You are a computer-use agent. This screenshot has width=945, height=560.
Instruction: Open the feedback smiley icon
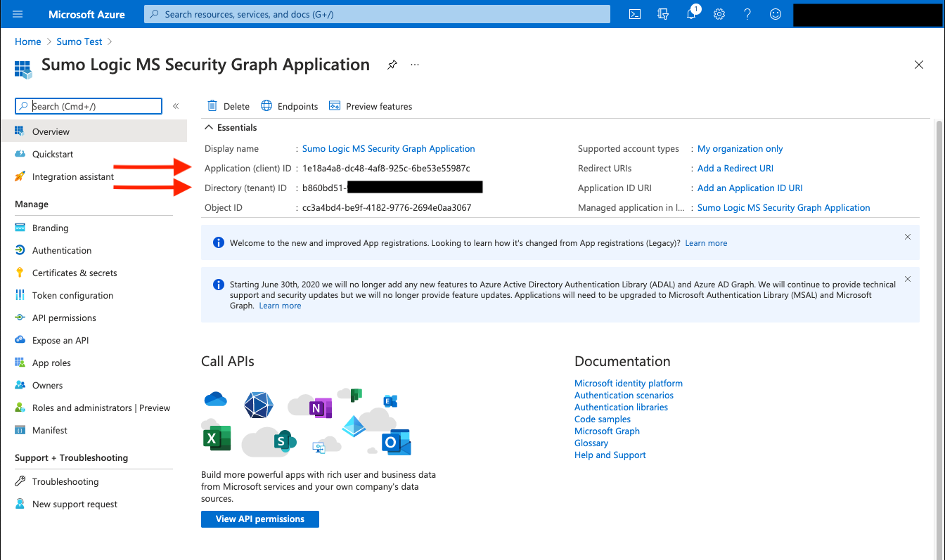click(776, 14)
